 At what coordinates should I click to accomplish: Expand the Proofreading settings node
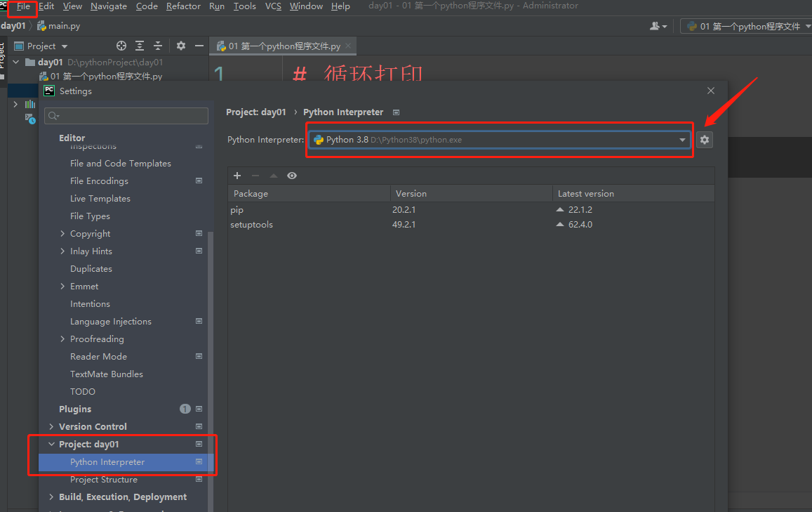62,339
